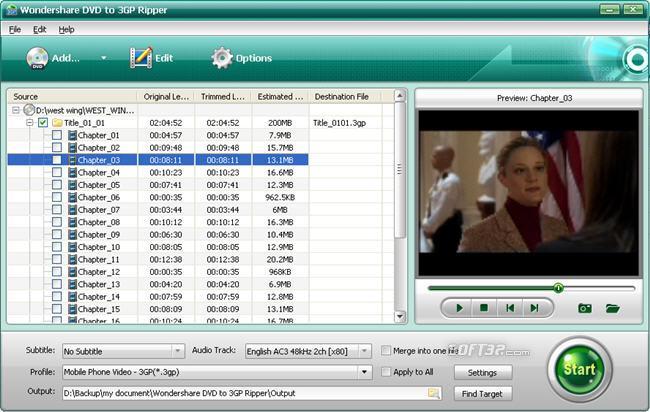Check the Chapter_08 checkbox
This screenshot has width=650, height=412.
57,222
